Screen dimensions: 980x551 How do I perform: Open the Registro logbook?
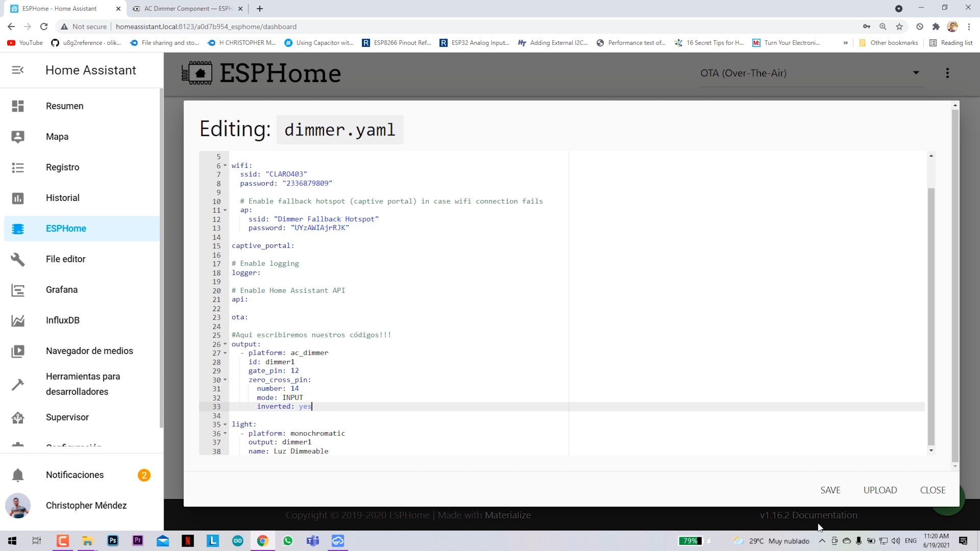pyautogui.click(x=82, y=167)
